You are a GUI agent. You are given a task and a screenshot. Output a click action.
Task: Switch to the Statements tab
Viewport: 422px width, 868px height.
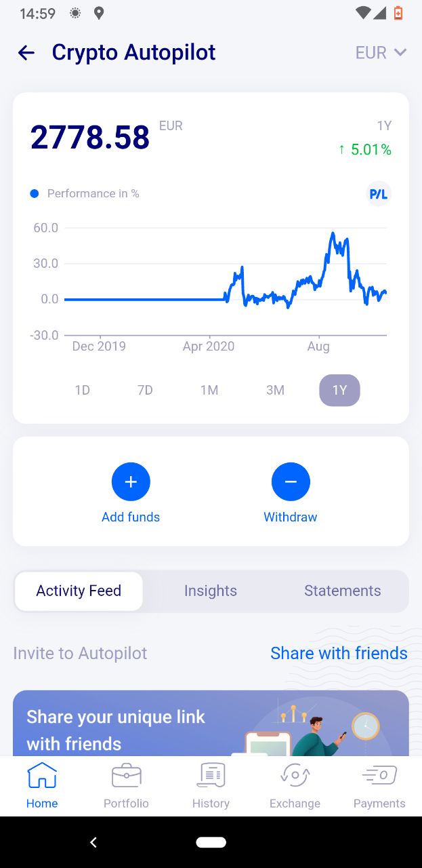coord(343,591)
